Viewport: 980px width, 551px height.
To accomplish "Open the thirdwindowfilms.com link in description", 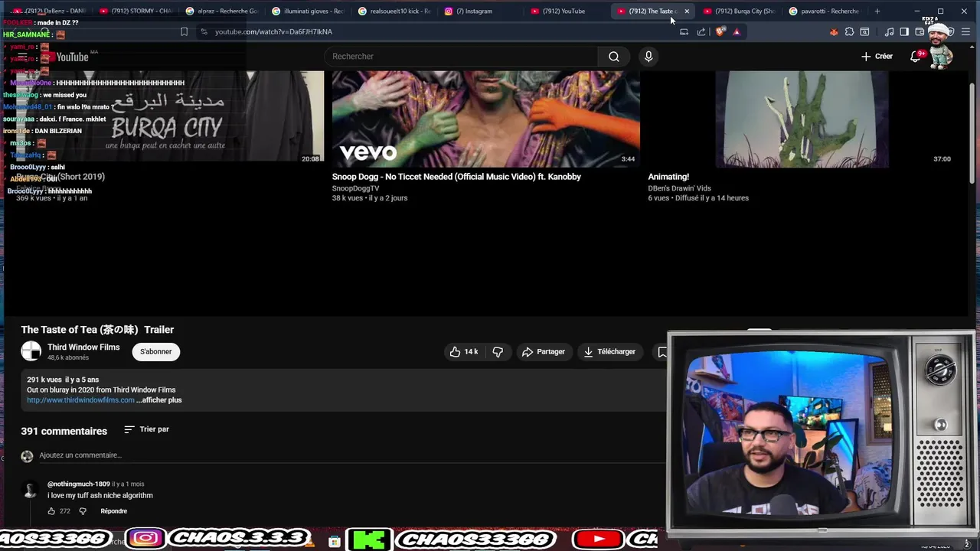I will click(x=80, y=400).
